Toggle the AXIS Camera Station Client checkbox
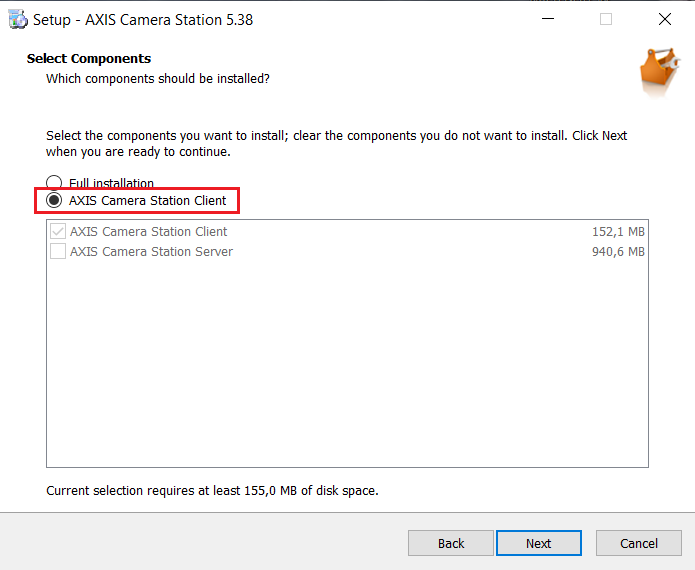 coord(58,231)
